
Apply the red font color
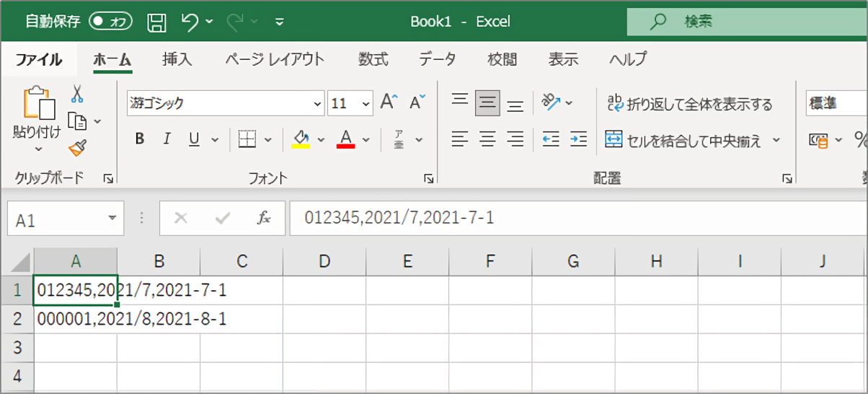346,139
